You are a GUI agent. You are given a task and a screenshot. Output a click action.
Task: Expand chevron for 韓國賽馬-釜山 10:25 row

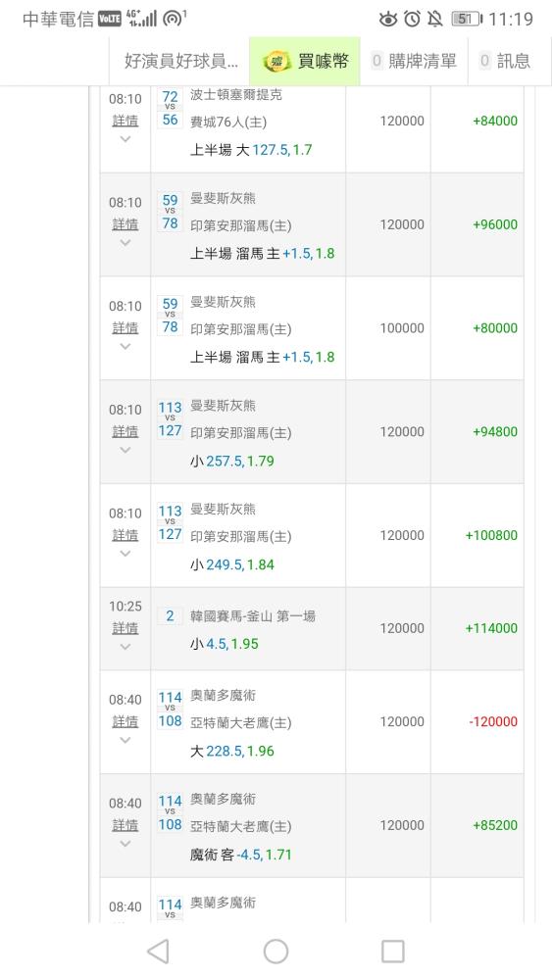point(125,646)
